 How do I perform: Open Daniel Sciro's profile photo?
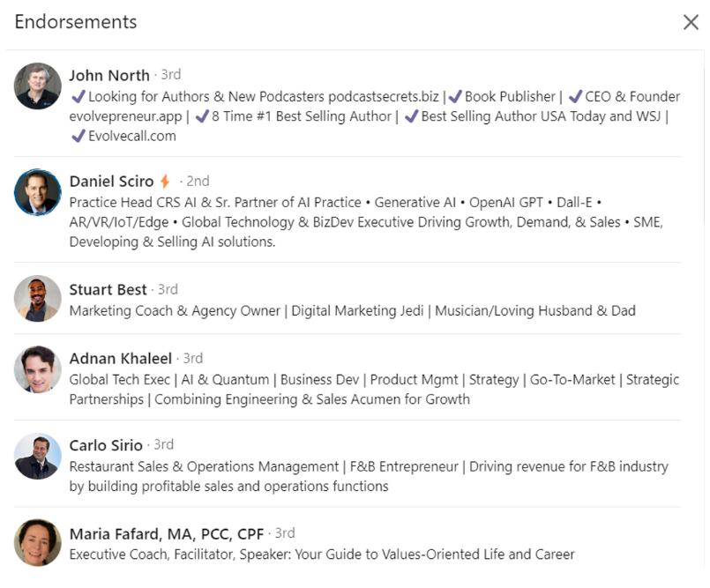pos(38,192)
